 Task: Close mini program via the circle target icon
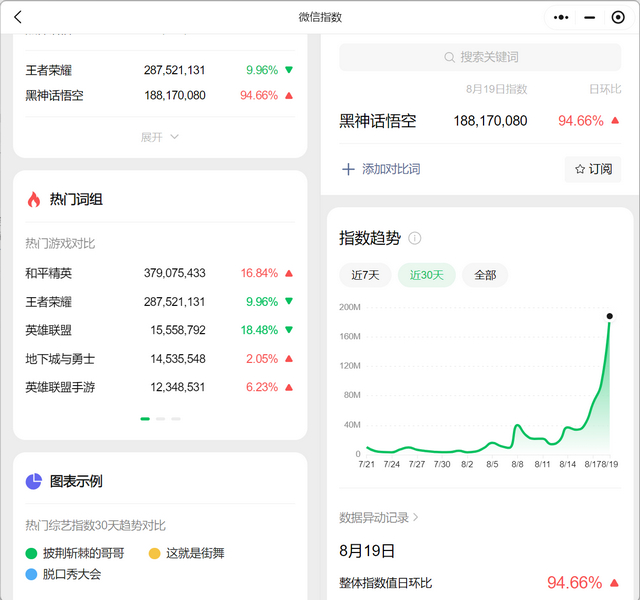coord(618,17)
